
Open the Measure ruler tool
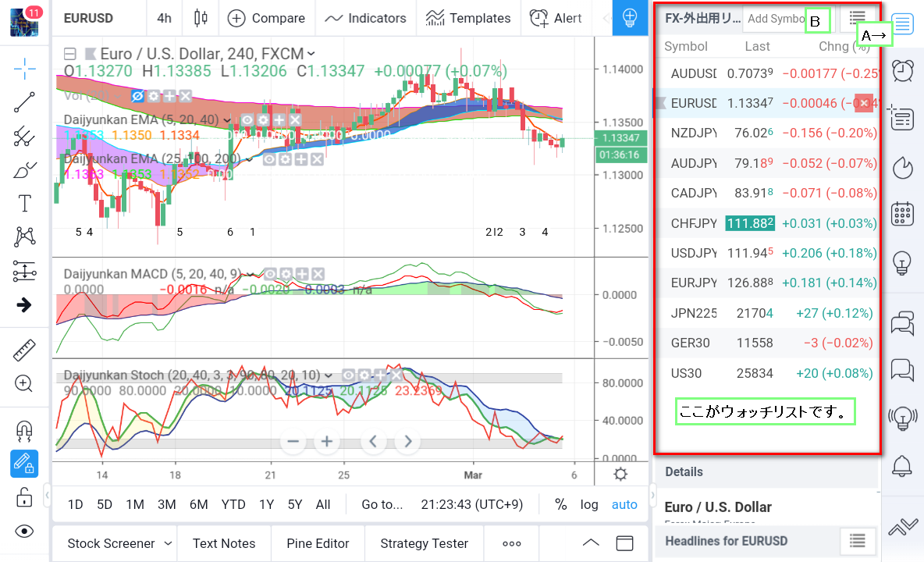point(23,349)
